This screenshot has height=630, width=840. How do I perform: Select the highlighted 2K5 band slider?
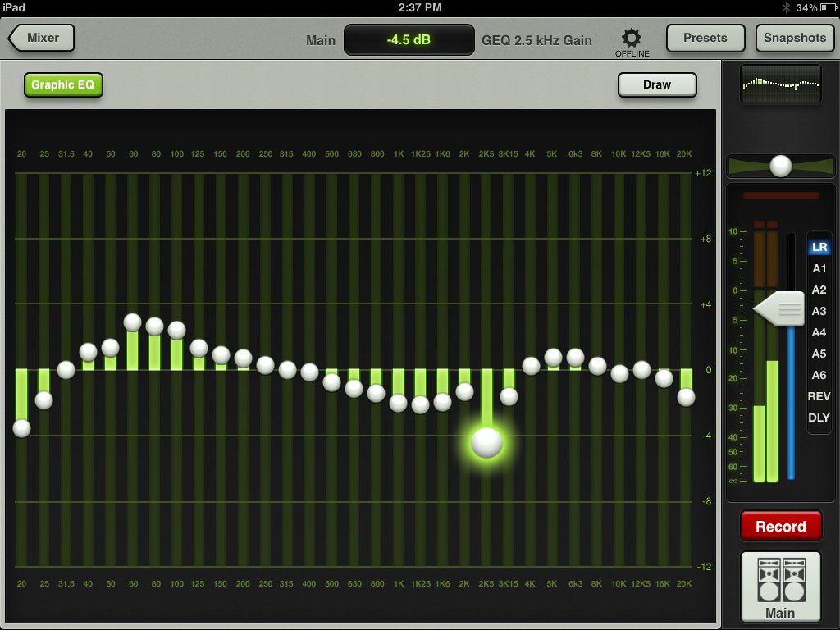click(x=486, y=442)
